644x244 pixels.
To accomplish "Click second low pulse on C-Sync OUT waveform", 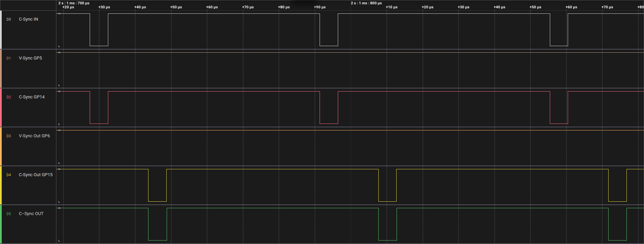I will coord(388,224).
